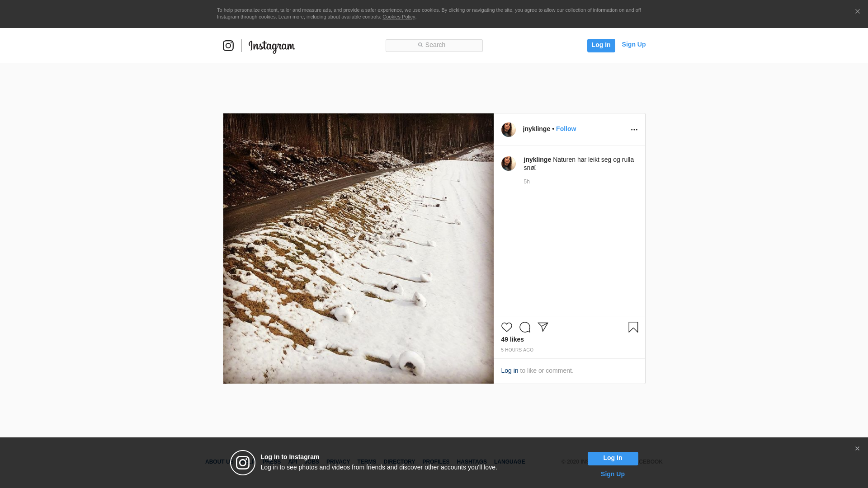The width and height of the screenshot is (868, 488).
Task: Click the 5 HOURS AGO timestamp
Action: [517, 350]
